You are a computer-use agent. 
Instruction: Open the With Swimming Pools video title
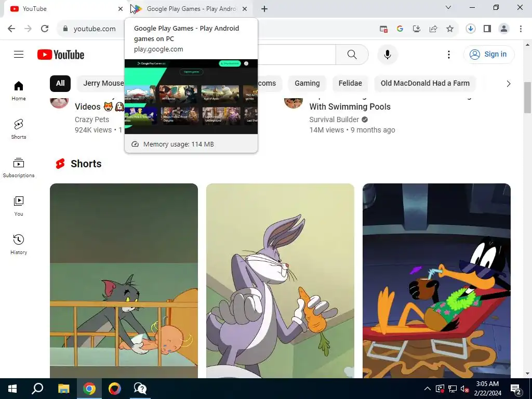[350, 107]
